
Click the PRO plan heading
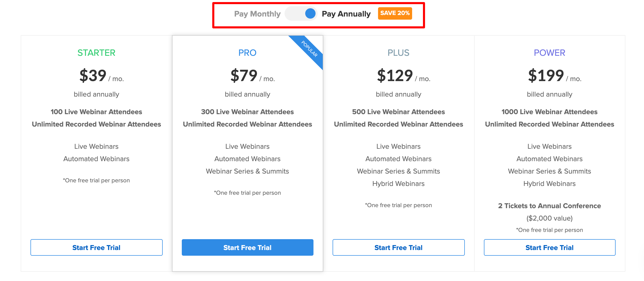[247, 53]
